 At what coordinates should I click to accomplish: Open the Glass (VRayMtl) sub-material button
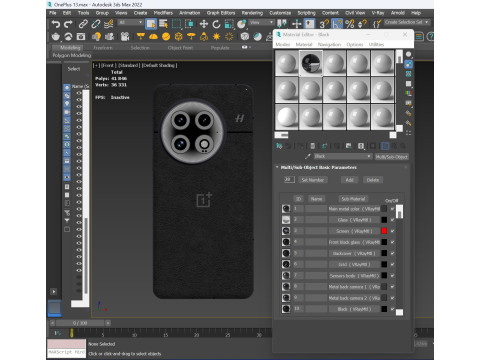(x=354, y=220)
